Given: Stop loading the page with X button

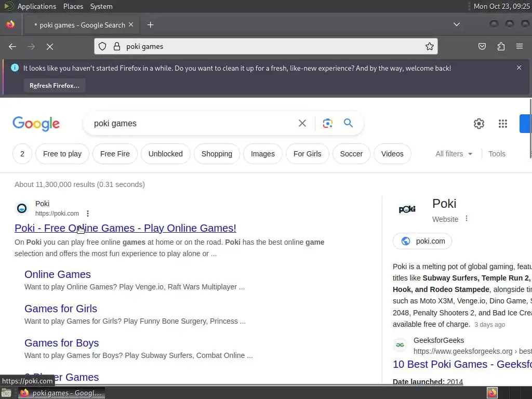Looking at the screenshot, I should pyautogui.click(x=50, y=46).
